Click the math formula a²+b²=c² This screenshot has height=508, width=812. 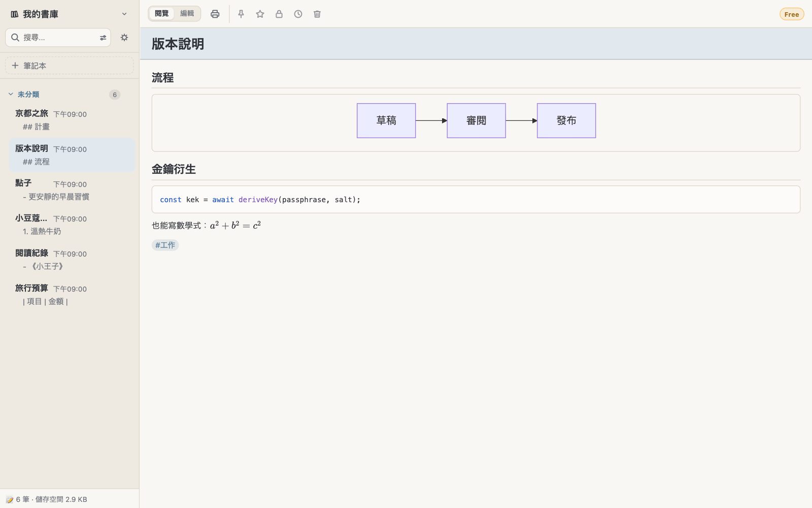(235, 225)
